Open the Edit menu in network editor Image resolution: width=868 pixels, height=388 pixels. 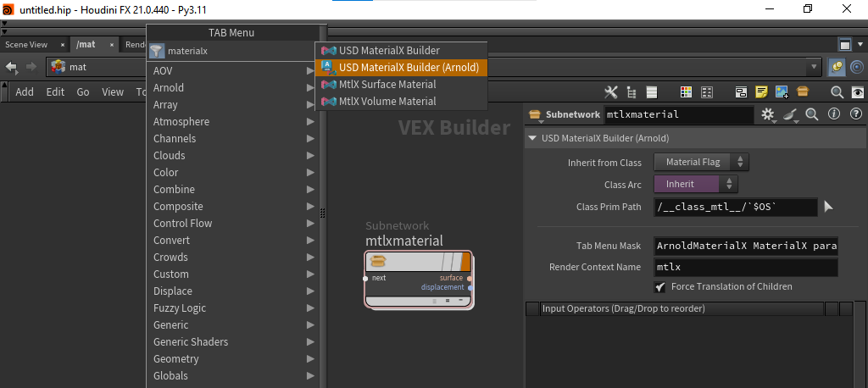pos(55,92)
